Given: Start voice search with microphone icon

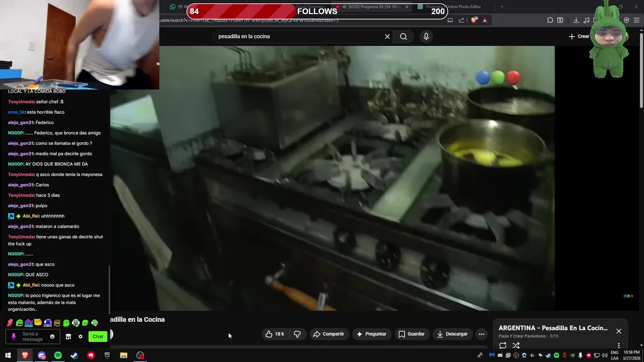Looking at the screenshot, I should tap(426, 36).
